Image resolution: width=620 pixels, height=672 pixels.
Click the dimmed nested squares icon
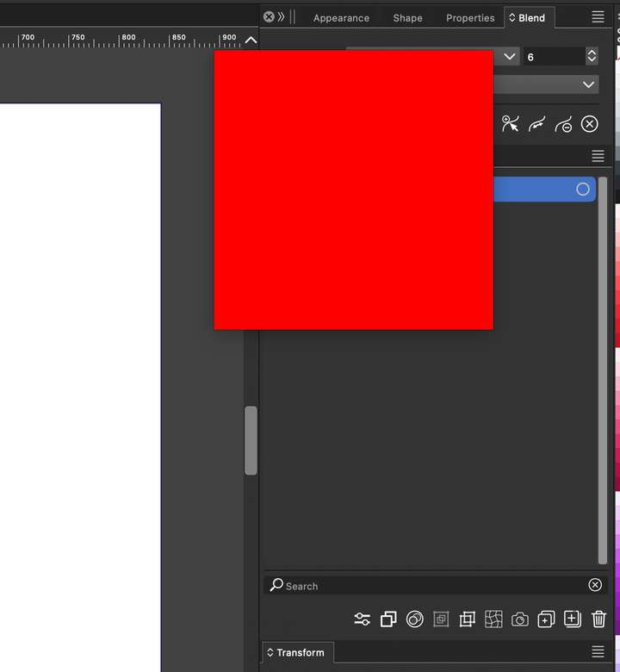(x=441, y=619)
